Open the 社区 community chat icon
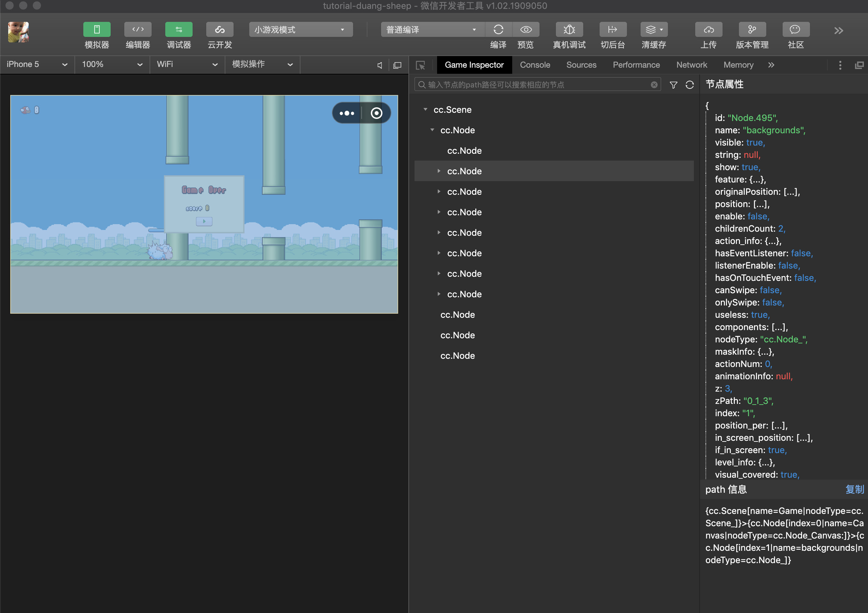 795,29
